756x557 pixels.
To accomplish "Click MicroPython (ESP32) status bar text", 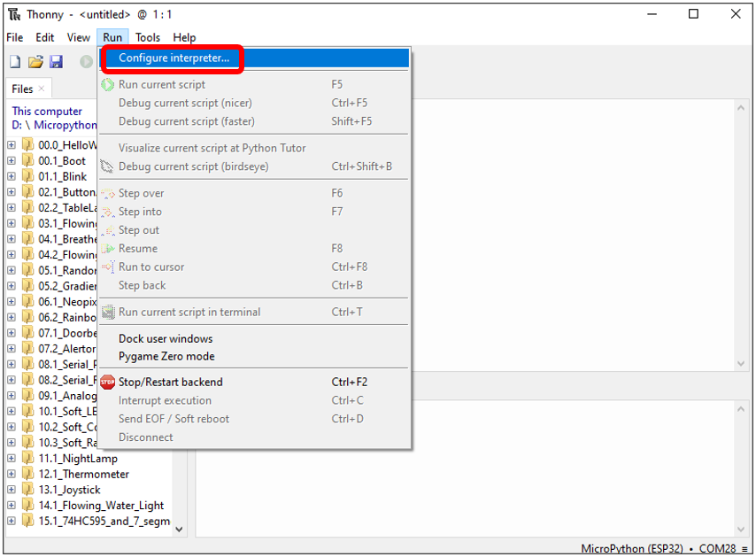I will pyautogui.click(x=631, y=549).
